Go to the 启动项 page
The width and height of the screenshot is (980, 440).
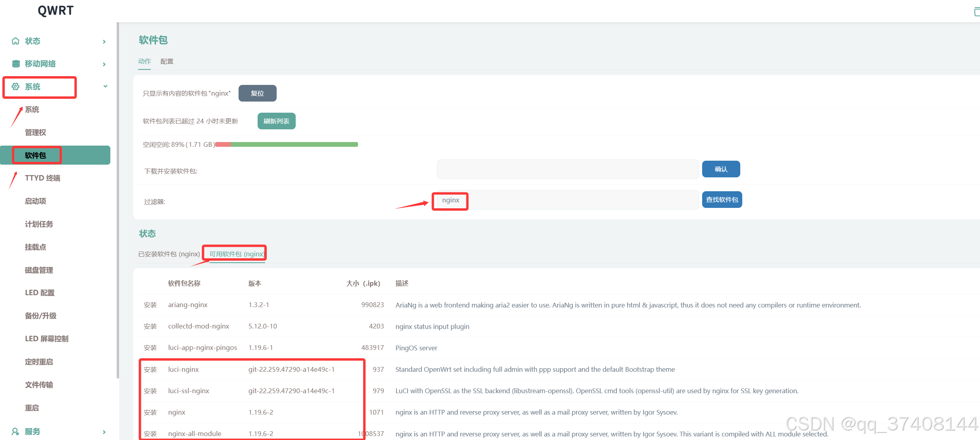pyautogui.click(x=35, y=201)
